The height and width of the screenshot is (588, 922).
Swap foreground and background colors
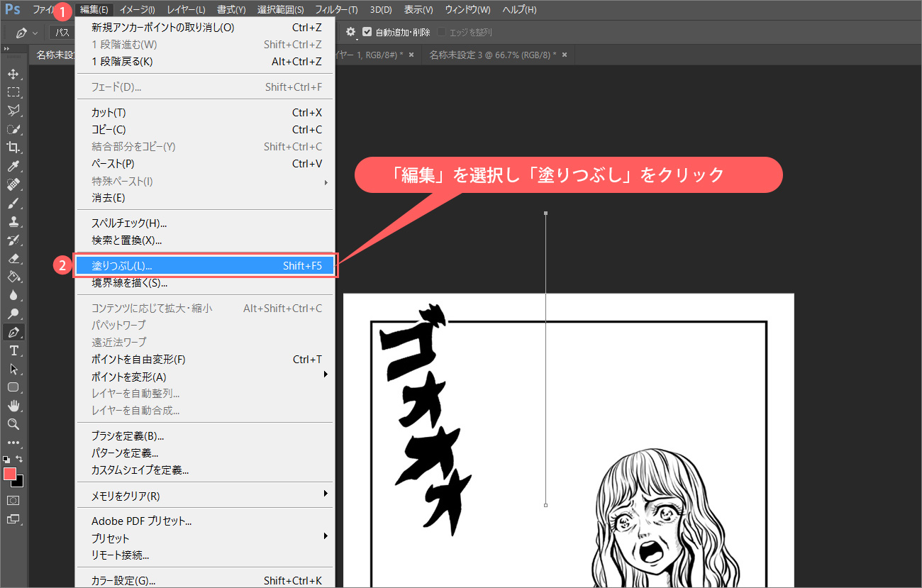(x=19, y=459)
